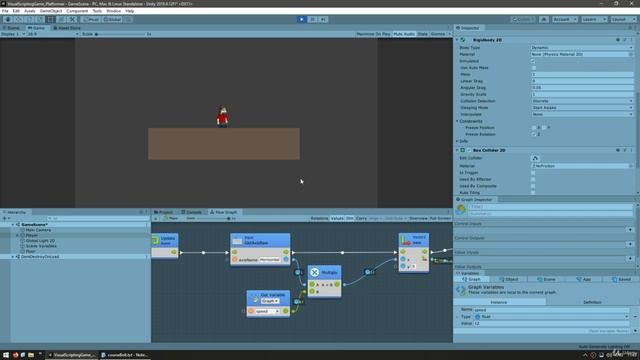This screenshot has width=640, height=360.
Task: Open Rigidbody 2D more options menu
Action: (x=631, y=40)
